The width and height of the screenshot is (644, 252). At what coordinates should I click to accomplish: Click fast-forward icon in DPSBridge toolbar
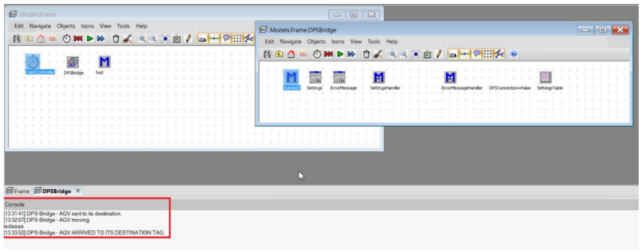click(x=352, y=54)
